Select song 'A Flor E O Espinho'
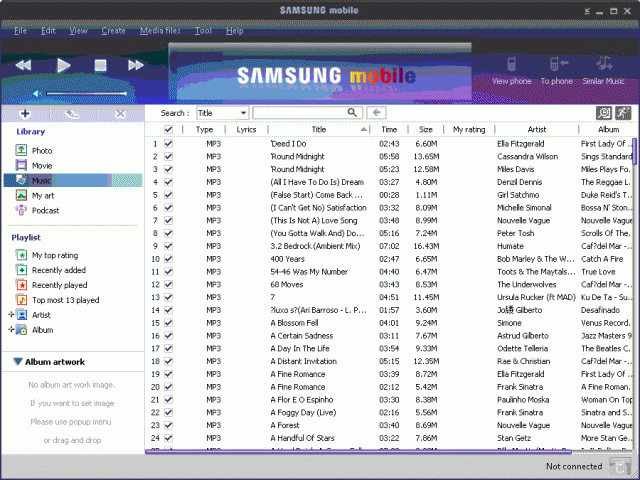 point(302,400)
